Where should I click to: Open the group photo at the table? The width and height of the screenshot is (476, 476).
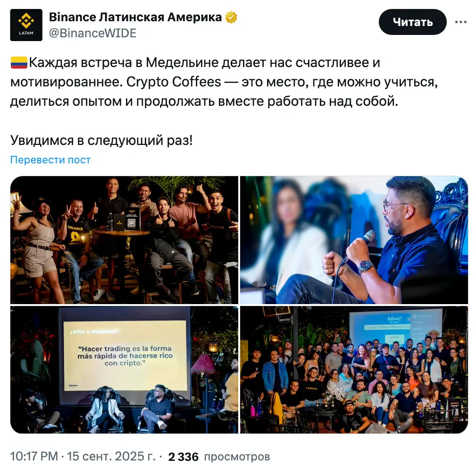coord(124,240)
